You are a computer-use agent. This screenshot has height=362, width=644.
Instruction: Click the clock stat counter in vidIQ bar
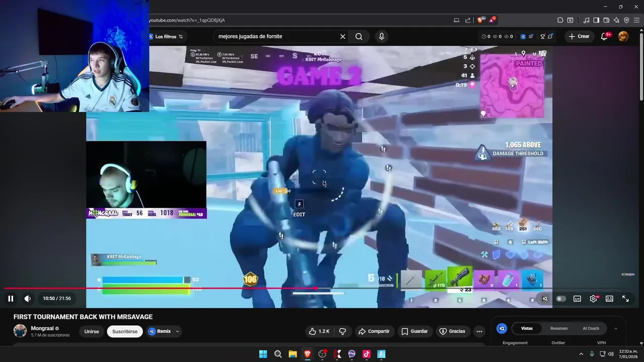pyautogui.click(x=486, y=36)
